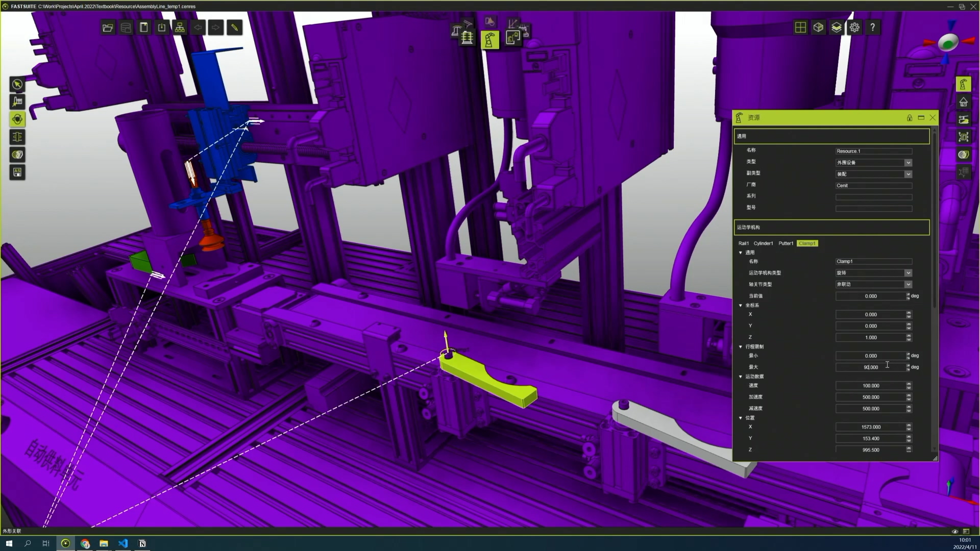This screenshot has height=551, width=980.
Task: Select the pencil edit tool icon
Action: tap(234, 28)
